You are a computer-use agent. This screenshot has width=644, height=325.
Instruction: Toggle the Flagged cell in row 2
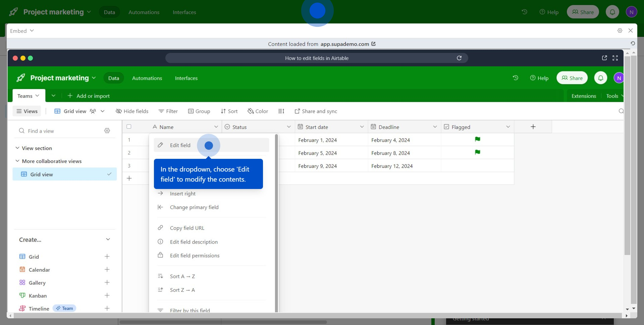pyautogui.click(x=477, y=152)
